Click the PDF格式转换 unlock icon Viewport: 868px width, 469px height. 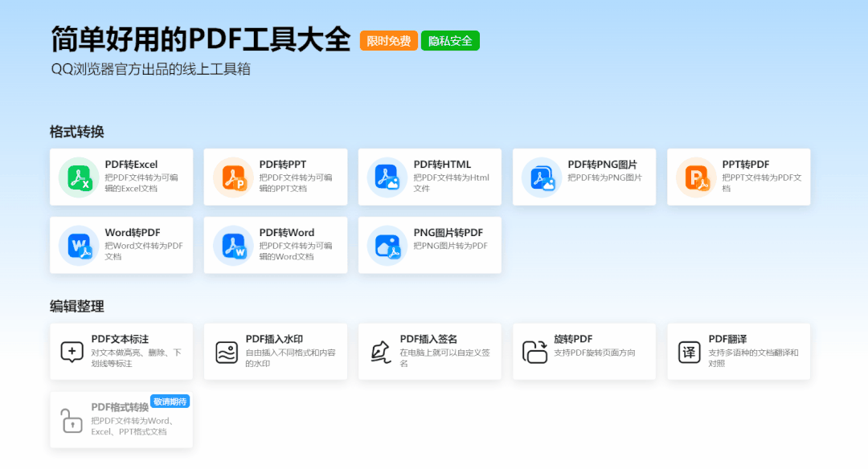point(72,420)
